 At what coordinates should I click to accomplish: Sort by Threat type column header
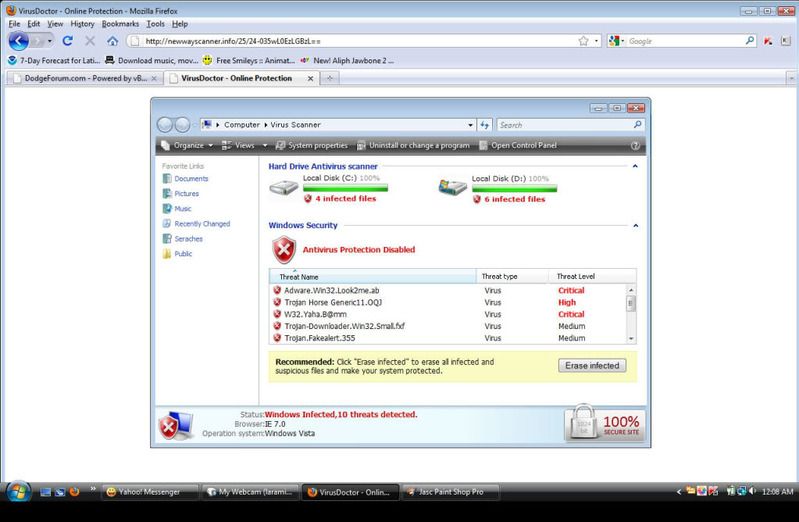click(513, 276)
